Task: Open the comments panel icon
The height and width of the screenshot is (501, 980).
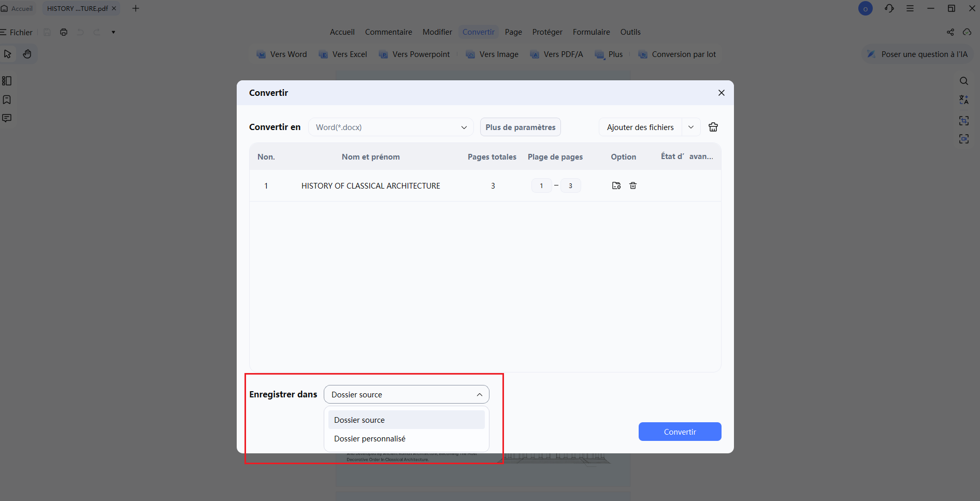Action: coord(7,118)
